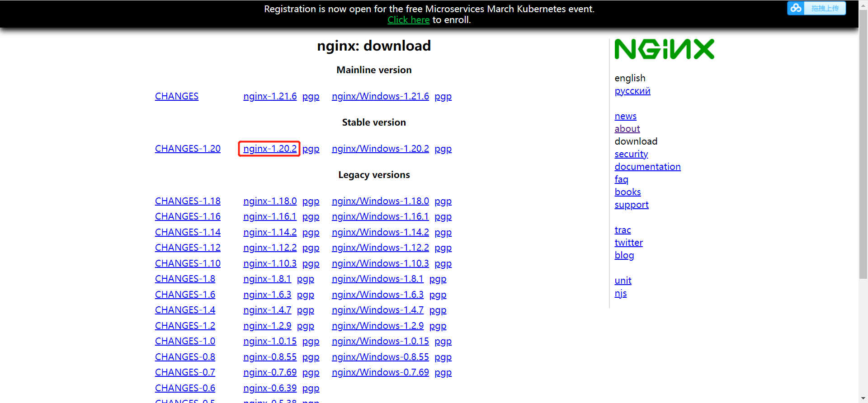The height and width of the screenshot is (403, 868).
Task: Download nginx/Windows-1.12.2
Action: 380,248
